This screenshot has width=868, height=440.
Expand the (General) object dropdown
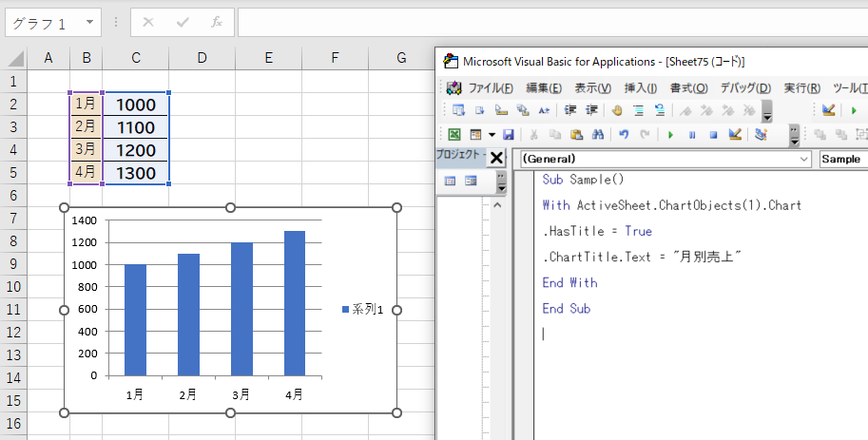click(x=804, y=159)
